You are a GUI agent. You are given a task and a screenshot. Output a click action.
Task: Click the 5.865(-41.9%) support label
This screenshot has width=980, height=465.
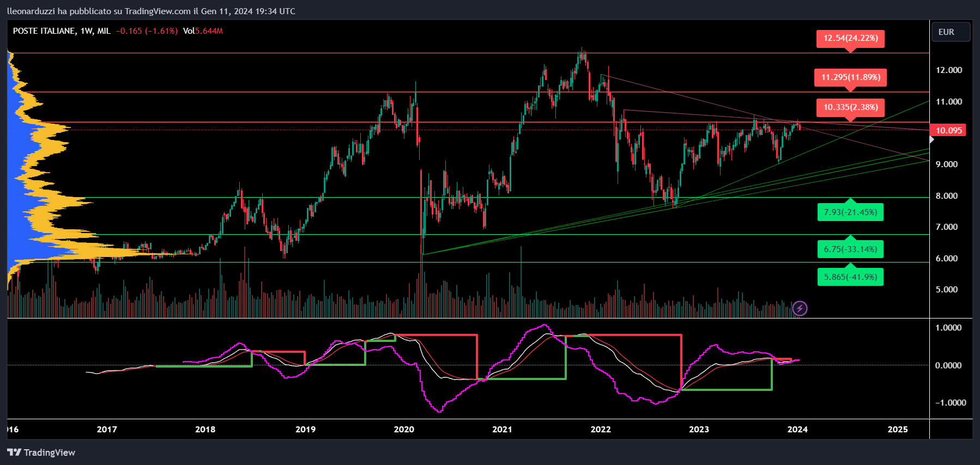850,277
